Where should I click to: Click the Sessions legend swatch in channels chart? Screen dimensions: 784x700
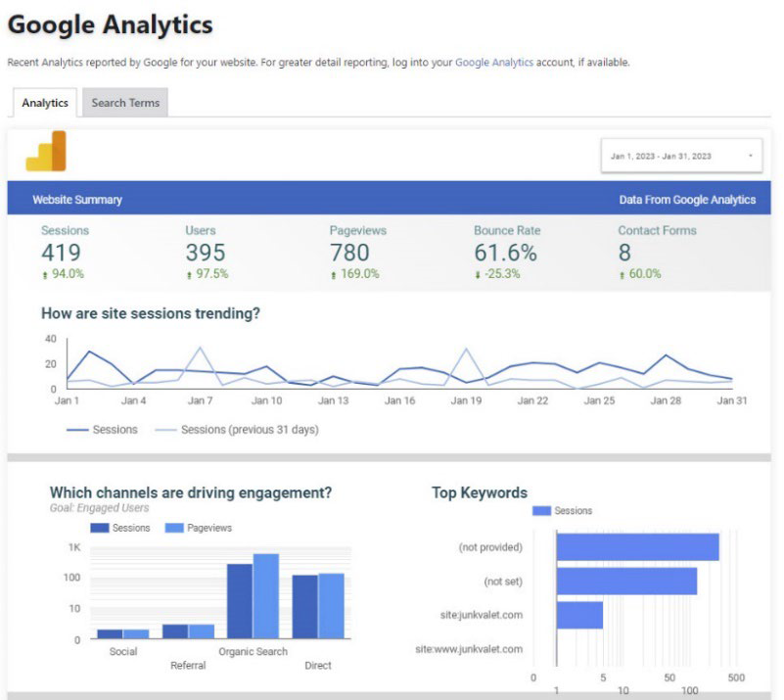point(100,528)
